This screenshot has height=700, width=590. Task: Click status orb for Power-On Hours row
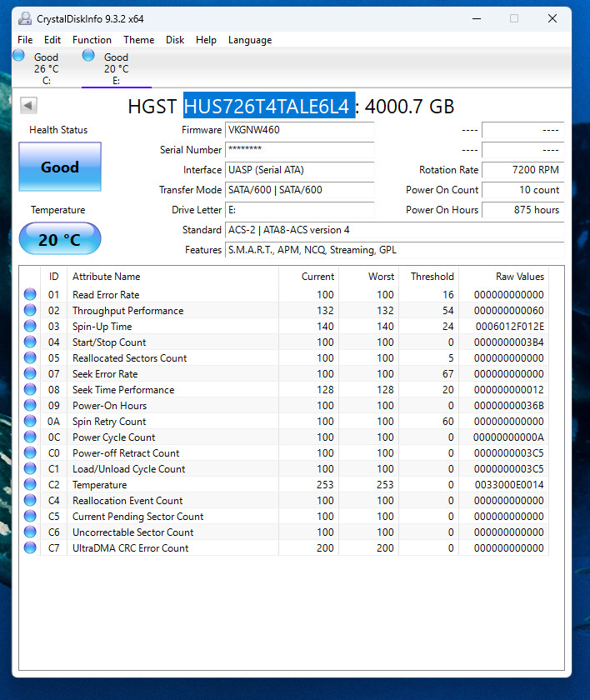tap(30, 405)
